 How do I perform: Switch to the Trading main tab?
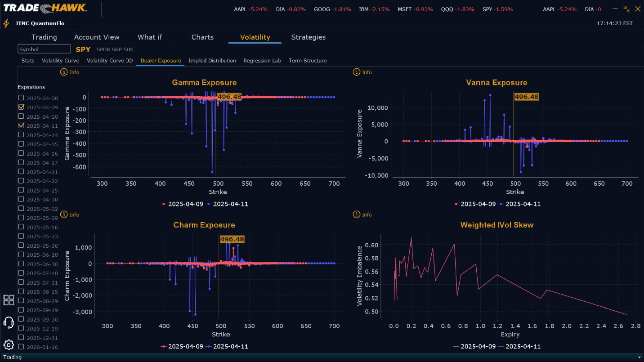click(x=44, y=37)
